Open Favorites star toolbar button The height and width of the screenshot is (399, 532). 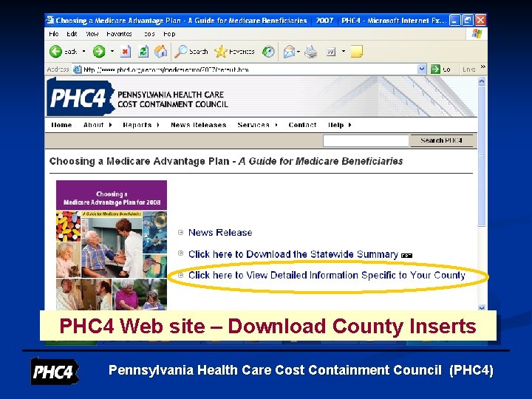(234, 52)
